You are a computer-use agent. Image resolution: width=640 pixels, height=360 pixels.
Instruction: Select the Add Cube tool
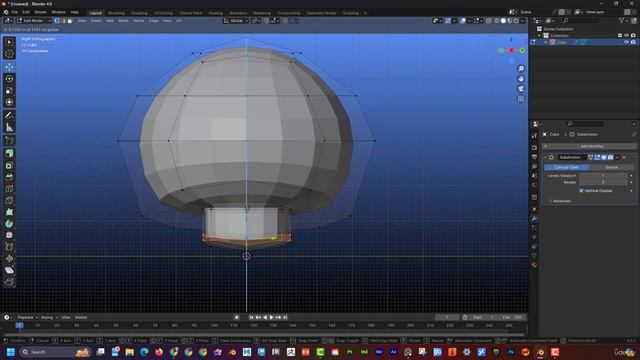click(x=9, y=140)
